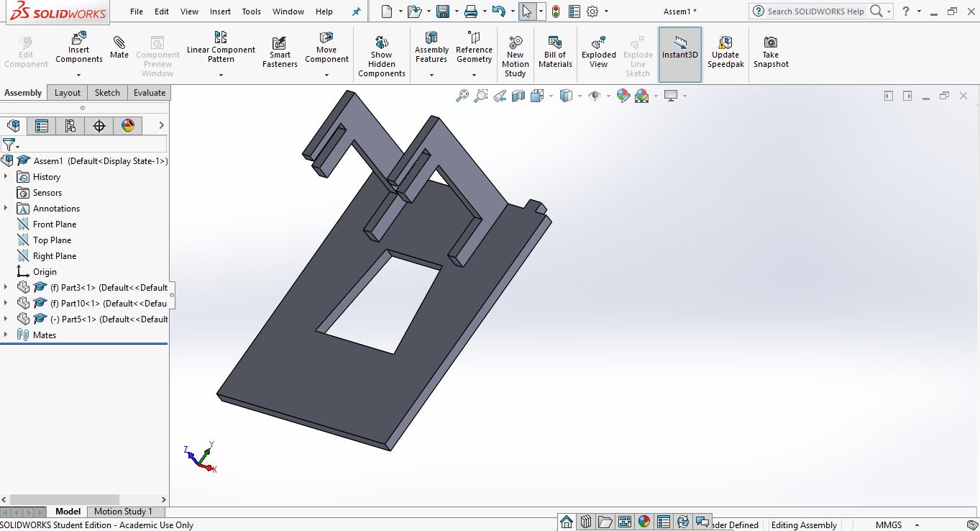Toggle the Select cursor tool
The width and height of the screenshot is (980, 531).
[x=527, y=12]
